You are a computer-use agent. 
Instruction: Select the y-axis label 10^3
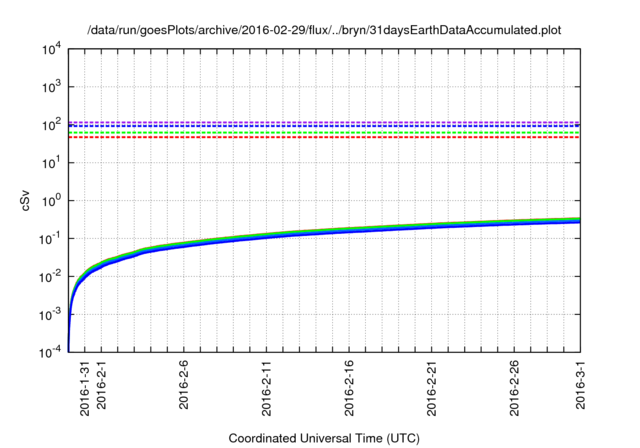(x=51, y=87)
